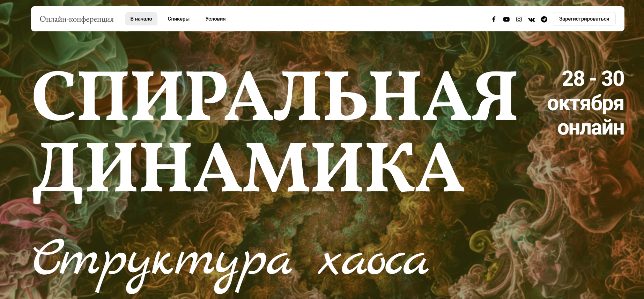644x299 pixels.
Task: Click the number 30 in the date
Action: [x=613, y=79]
